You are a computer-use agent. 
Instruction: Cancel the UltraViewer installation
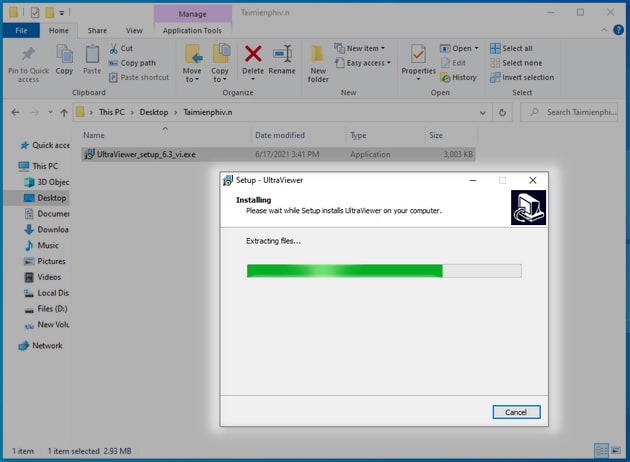coord(516,412)
